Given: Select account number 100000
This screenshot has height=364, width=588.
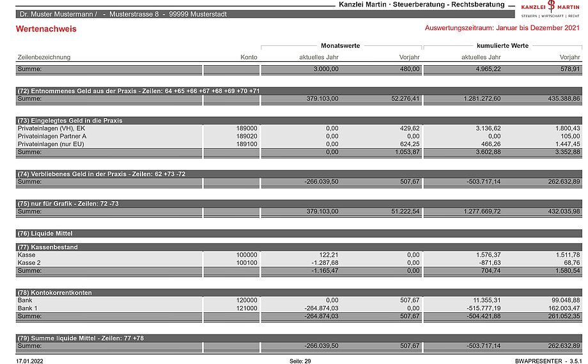Looking at the screenshot, I should pyautogui.click(x=247, y=255).
